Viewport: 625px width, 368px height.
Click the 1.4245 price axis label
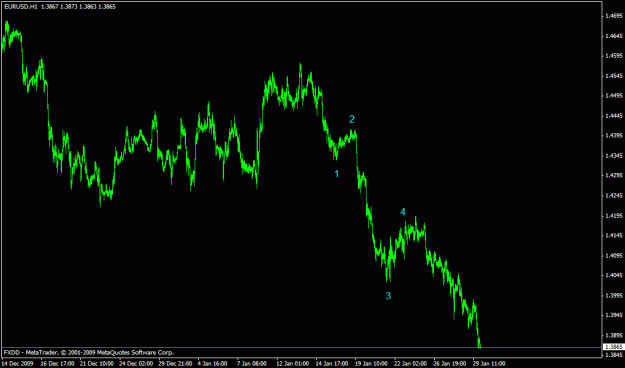(614, 196)
